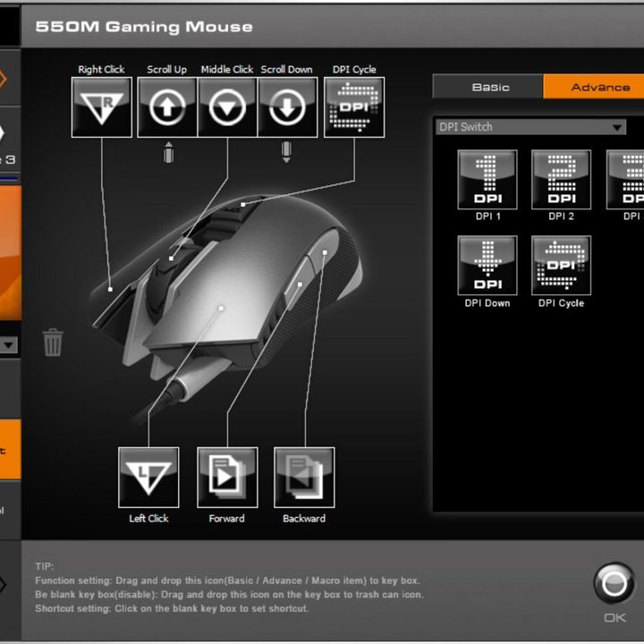Click the trash can icon
Image resolution: width=644 pixels, height=644 pixels.
[53, 342]
